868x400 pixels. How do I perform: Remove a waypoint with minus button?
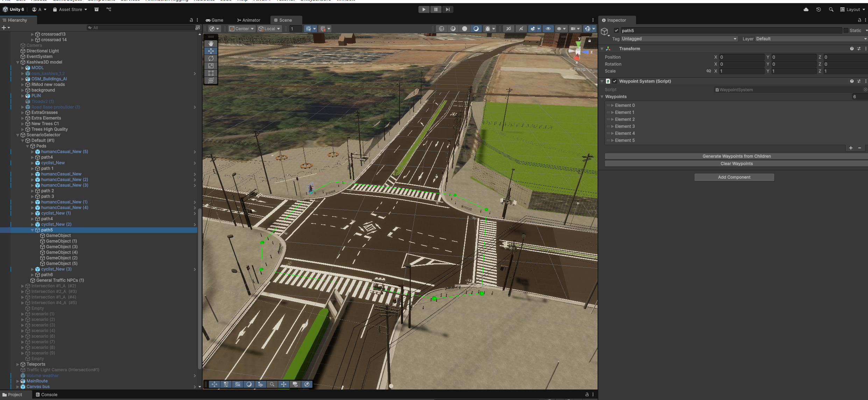pos(860,148)
